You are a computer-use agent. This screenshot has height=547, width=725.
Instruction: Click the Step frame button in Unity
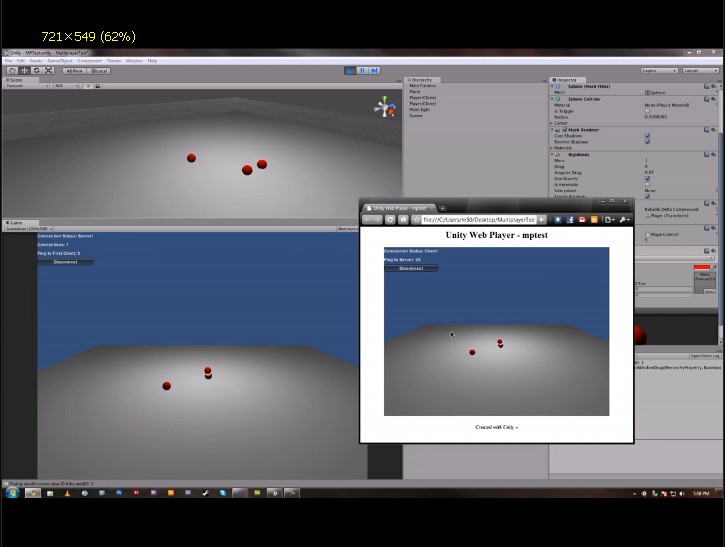[375, 70]
